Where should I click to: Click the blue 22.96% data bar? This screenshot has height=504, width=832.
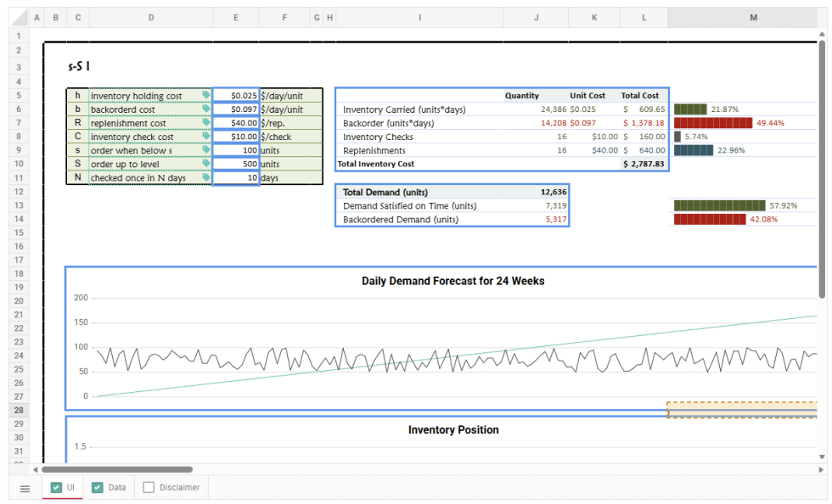click(694, 150)
